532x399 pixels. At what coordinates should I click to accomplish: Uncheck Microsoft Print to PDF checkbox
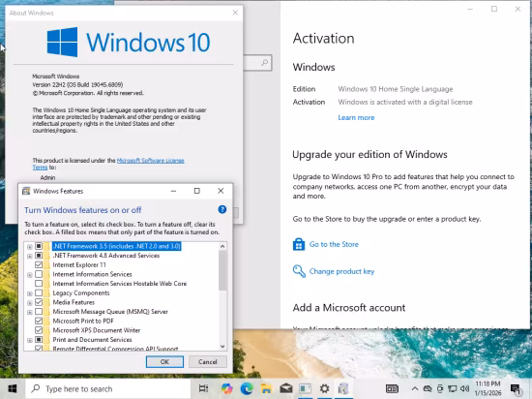[39, 321]
